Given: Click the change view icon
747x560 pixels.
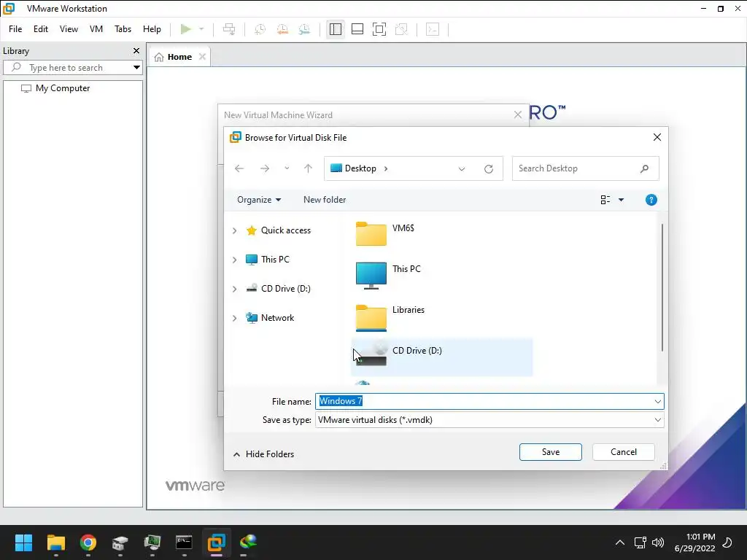Looking at the screenshot, I should (605, 200).
